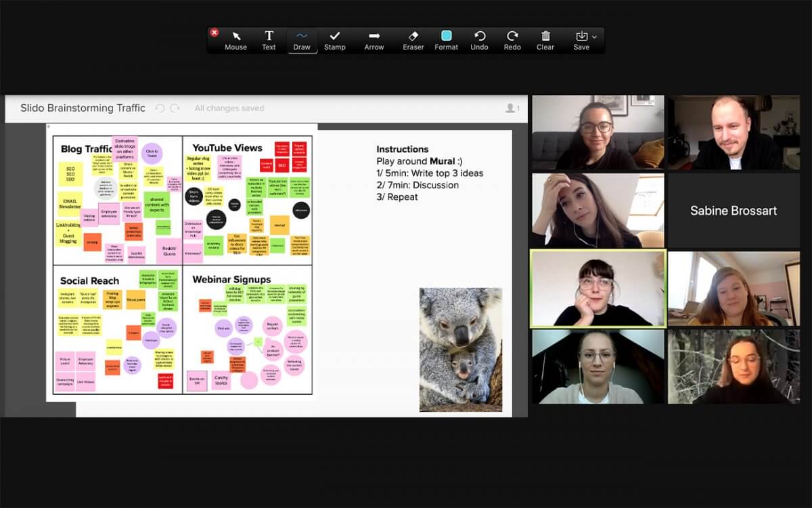Select the Mouse tool in the annotation toolbar

tap(235, 39)
